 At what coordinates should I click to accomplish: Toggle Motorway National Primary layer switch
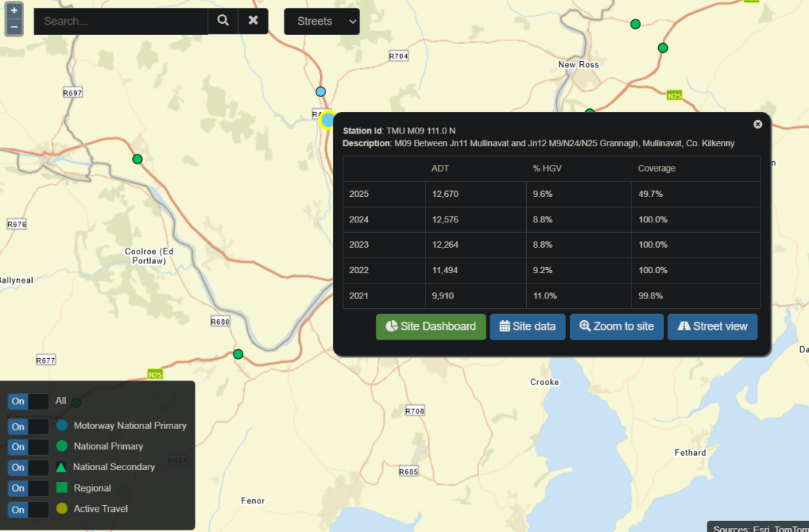pos(28,427)
